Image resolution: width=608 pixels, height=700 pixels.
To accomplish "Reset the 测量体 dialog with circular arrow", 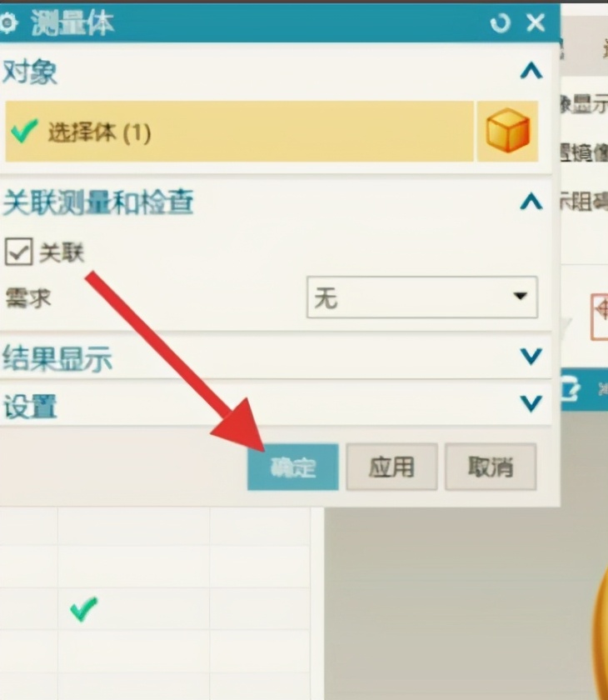I will click(x=500, y=22).
